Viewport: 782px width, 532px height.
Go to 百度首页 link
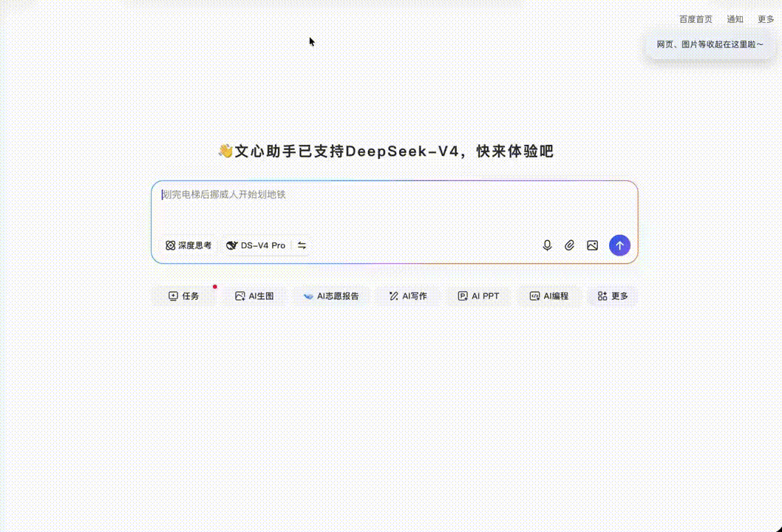tap(696, 19)
